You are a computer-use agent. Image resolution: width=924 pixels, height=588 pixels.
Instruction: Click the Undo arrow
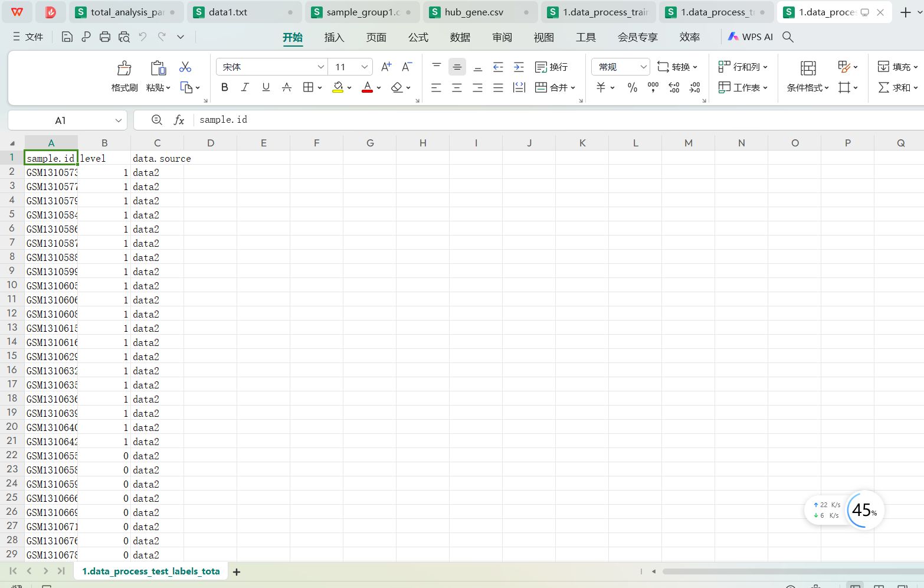point(143,37)
